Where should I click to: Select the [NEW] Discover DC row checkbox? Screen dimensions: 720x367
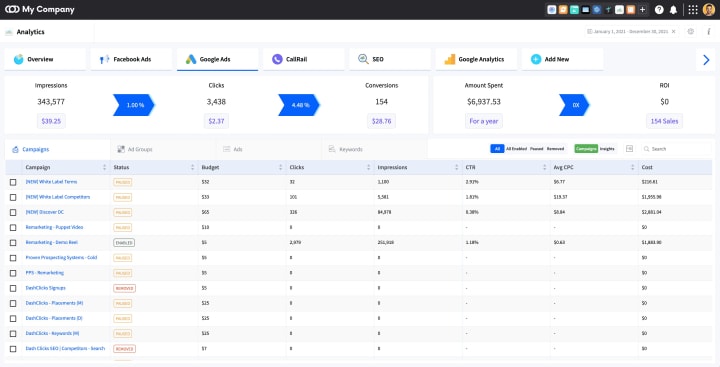click(x=13, y=212)
